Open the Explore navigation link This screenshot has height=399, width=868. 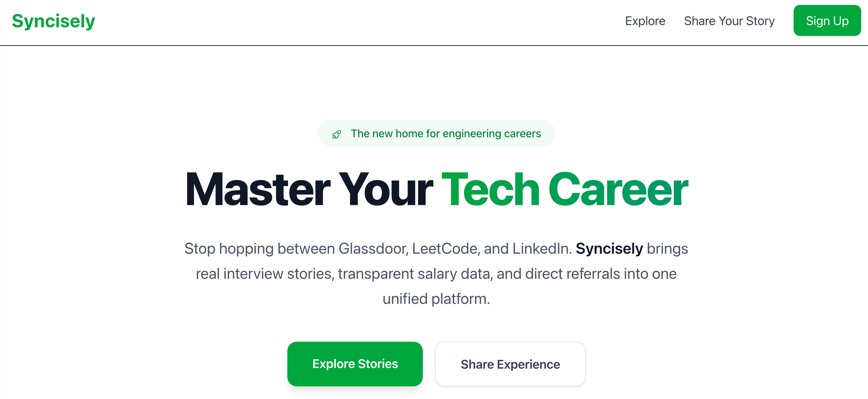coord(645,21)
